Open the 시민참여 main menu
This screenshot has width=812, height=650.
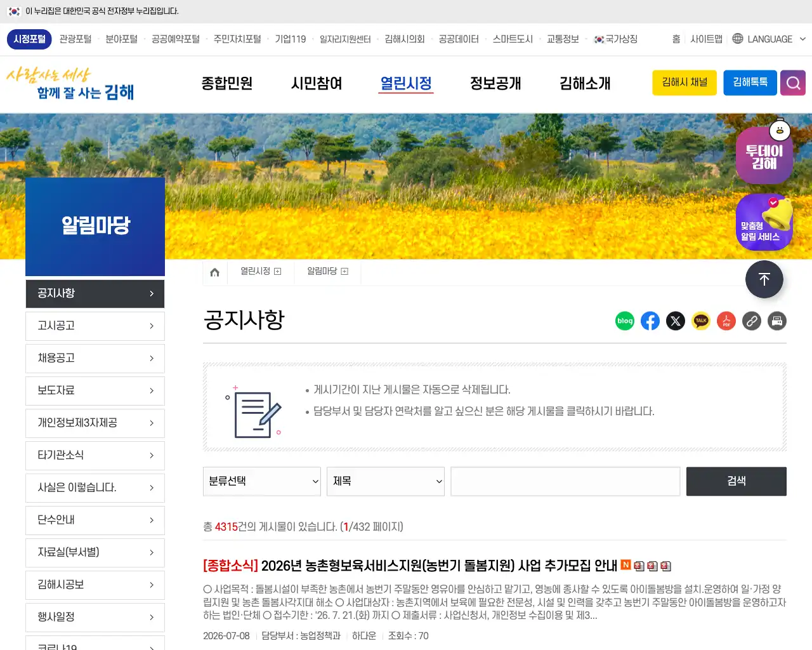[x=317, y=84]
